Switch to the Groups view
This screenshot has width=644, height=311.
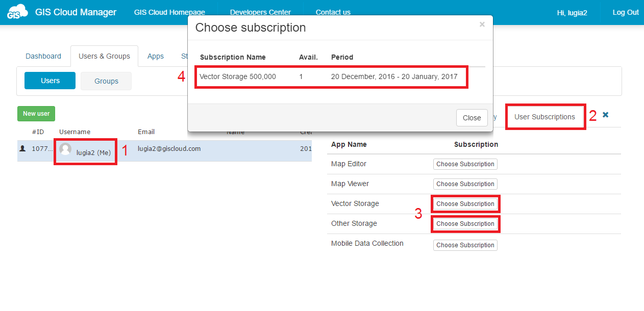click(106, 81)
